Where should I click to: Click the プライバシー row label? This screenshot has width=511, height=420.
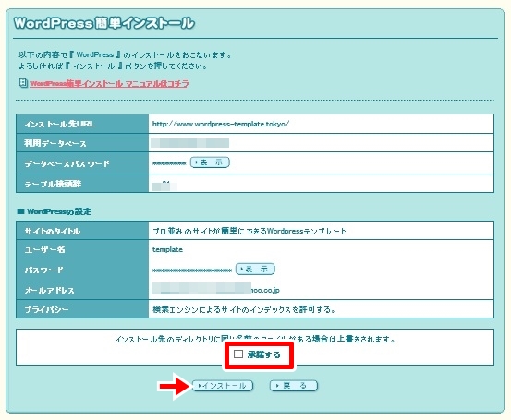(x=46, y=309)
